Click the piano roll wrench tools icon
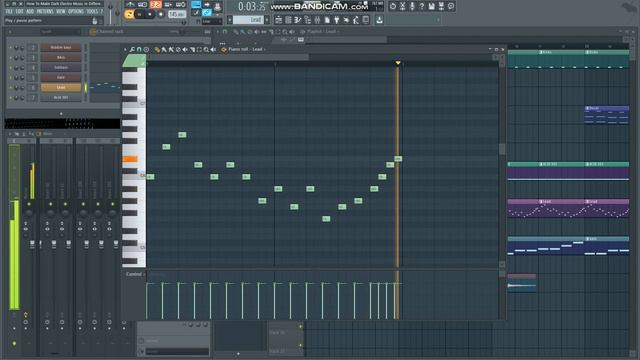 (x=132, y=49)
